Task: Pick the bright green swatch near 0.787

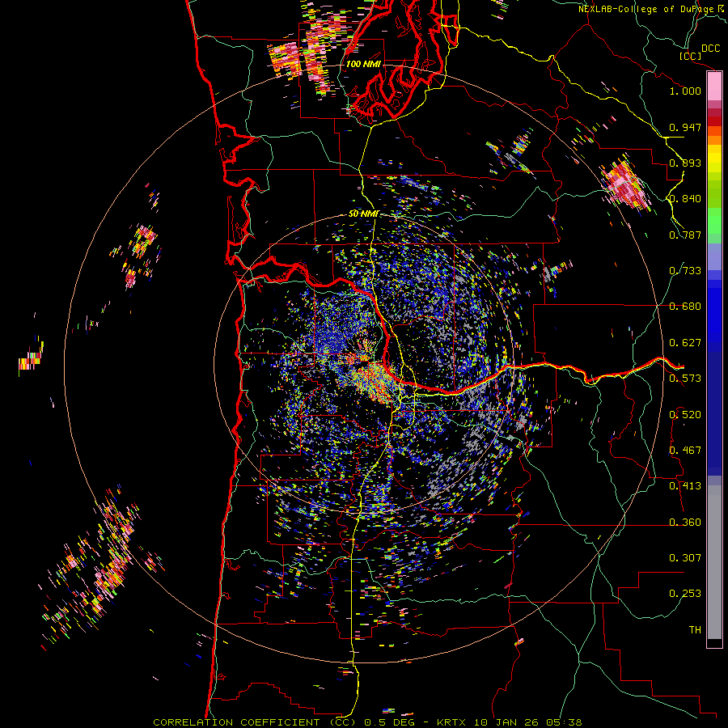Action: 714,221
